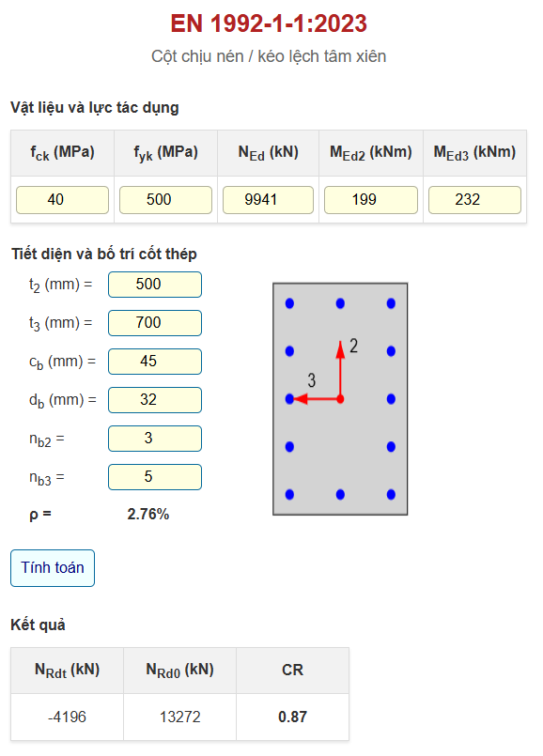Click the t2 (mm) width input
Screen dimensions: 543x756
[x=155, y=285]
